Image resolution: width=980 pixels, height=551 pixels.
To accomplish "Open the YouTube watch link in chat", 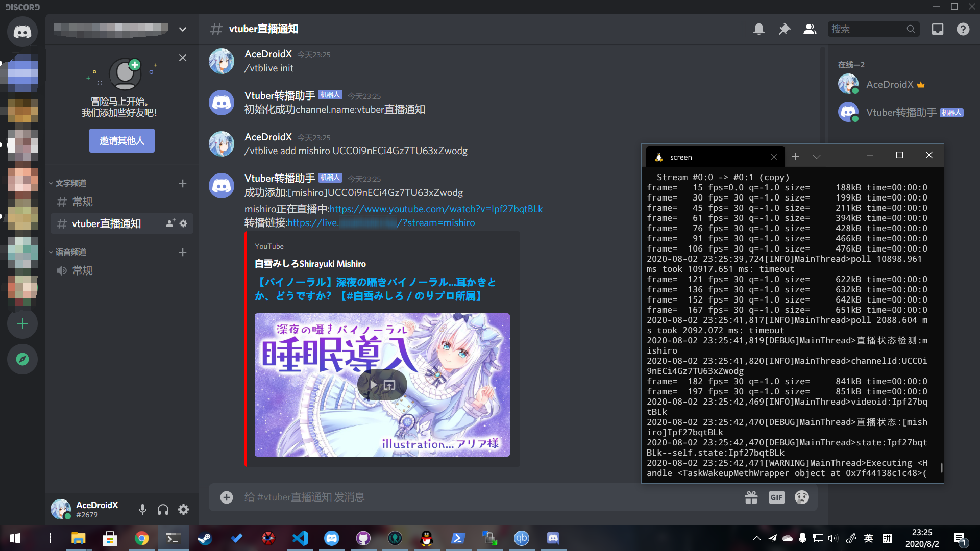I will [436, 209].
